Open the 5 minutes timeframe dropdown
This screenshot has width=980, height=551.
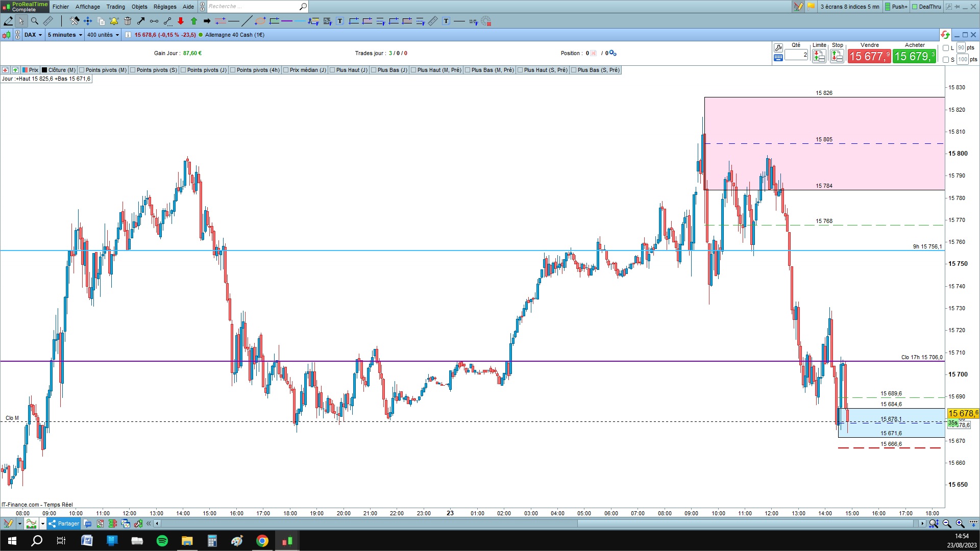tap(65, 35)
